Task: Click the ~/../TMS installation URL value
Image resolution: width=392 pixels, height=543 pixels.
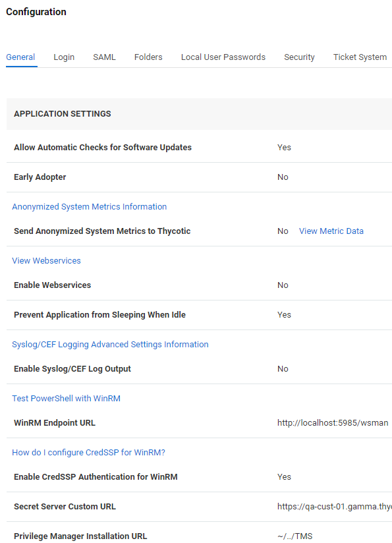Action: [294, 536]
